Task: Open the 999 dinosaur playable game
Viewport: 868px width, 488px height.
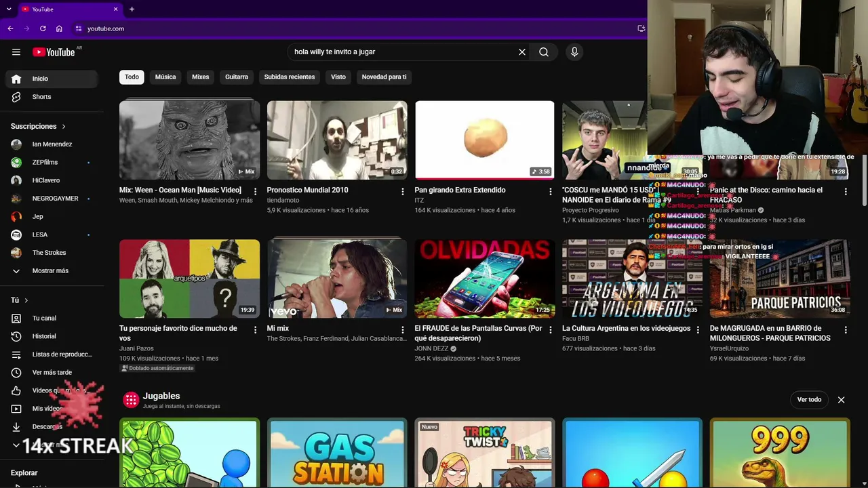Action: point(780,453)
